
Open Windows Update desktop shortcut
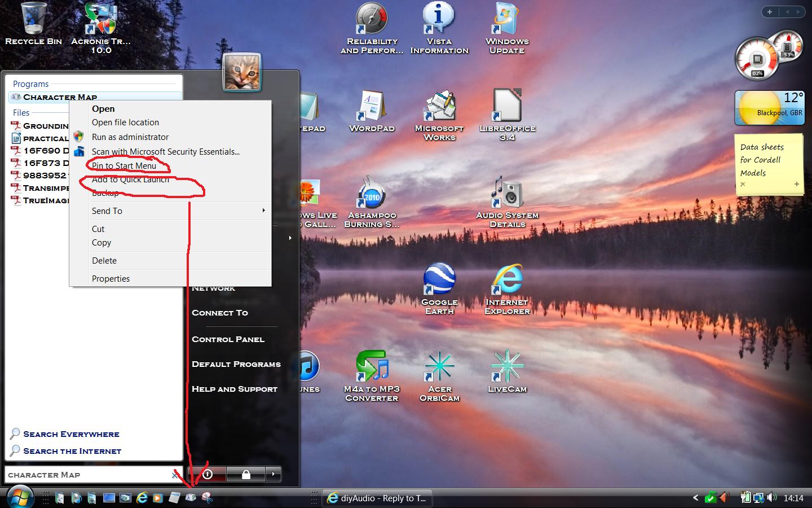point(507,27)
